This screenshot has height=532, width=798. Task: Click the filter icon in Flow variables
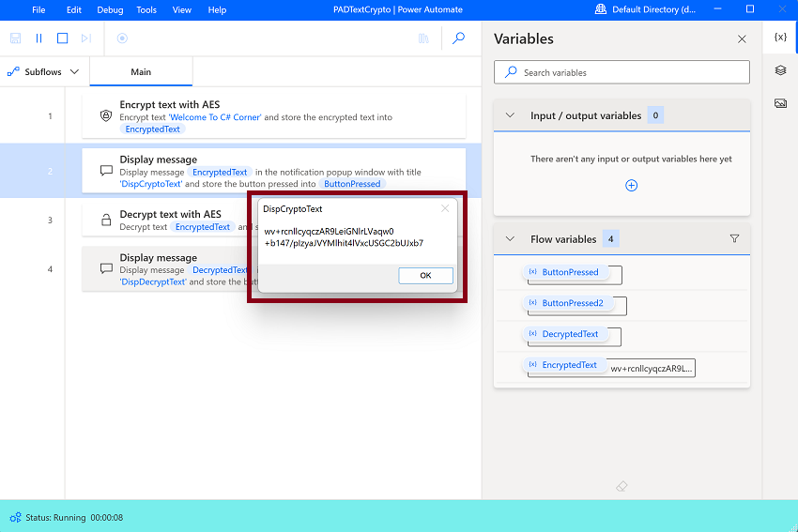[734, 238]
